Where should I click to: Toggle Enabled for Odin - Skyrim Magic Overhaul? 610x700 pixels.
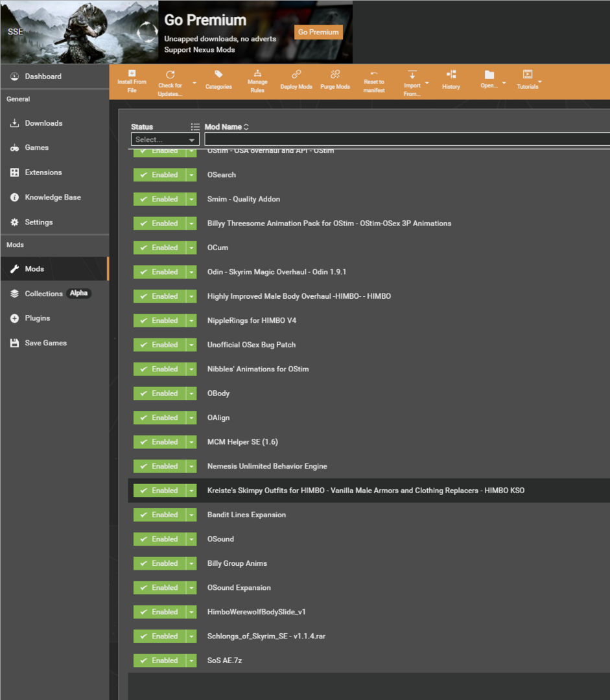pos(159,272)
